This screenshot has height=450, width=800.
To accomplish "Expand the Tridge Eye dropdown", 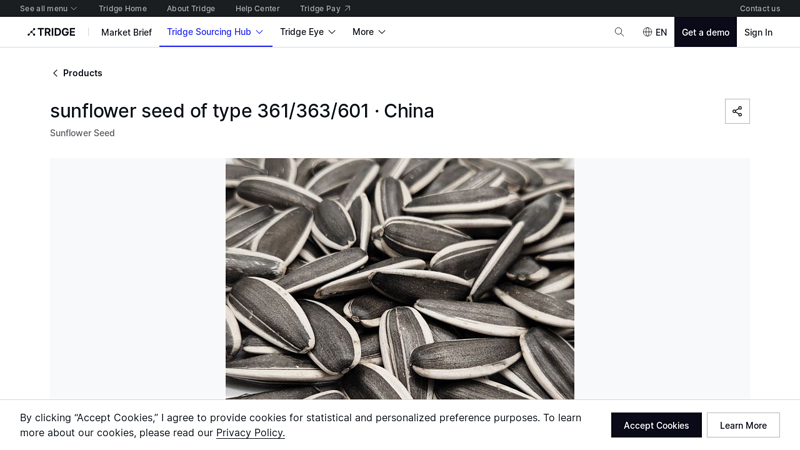I will tap(308, 32).
